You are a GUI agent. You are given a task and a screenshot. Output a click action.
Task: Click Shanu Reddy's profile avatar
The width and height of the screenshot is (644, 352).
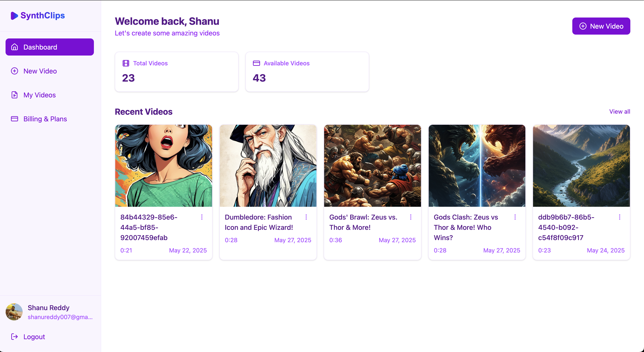click(x=14, y=312)
